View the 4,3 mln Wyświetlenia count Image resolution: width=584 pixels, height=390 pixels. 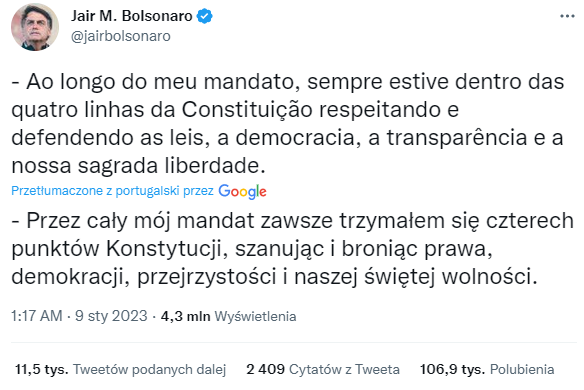(228, 316)
